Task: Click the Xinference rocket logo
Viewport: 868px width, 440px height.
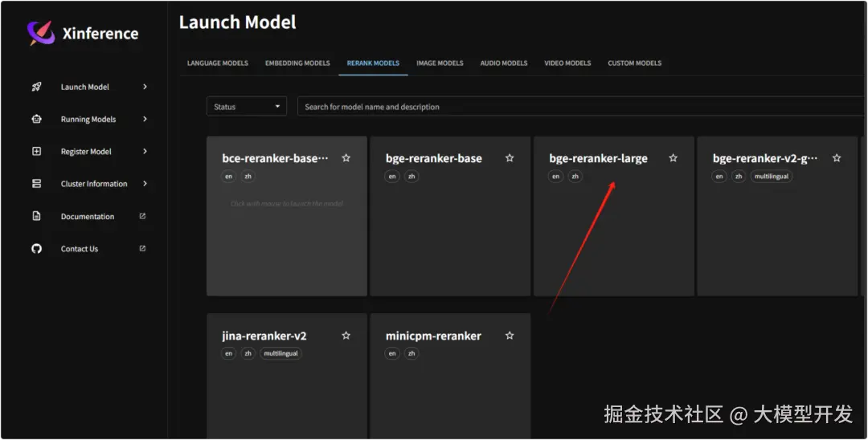Action: (41, 33)
